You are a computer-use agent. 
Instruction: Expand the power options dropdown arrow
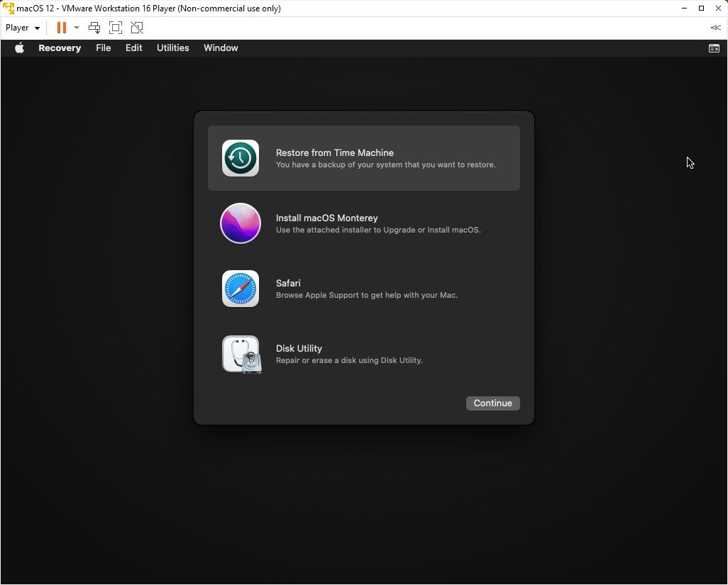pyautogui.click(x=77, y=28)
